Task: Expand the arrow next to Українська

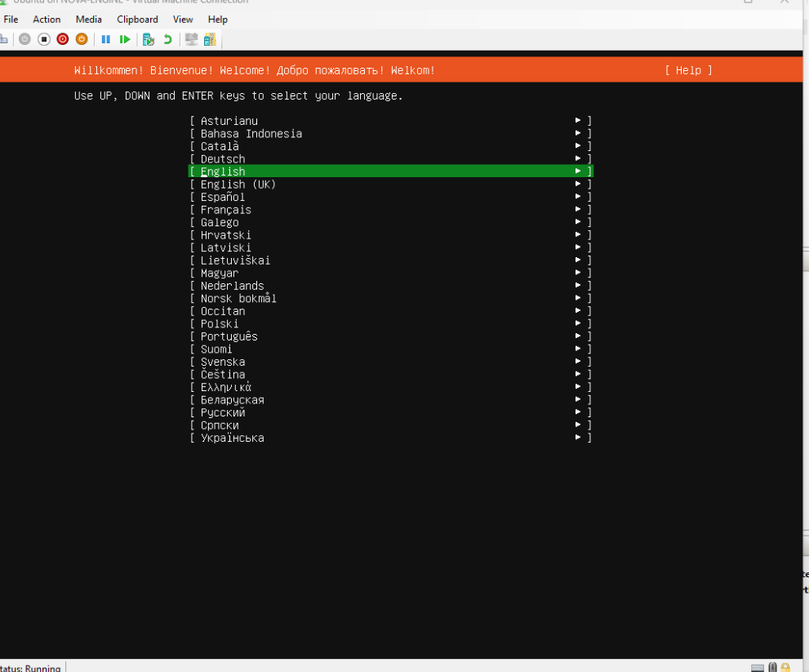Action: pyautogui.click(x=578, y=438)
